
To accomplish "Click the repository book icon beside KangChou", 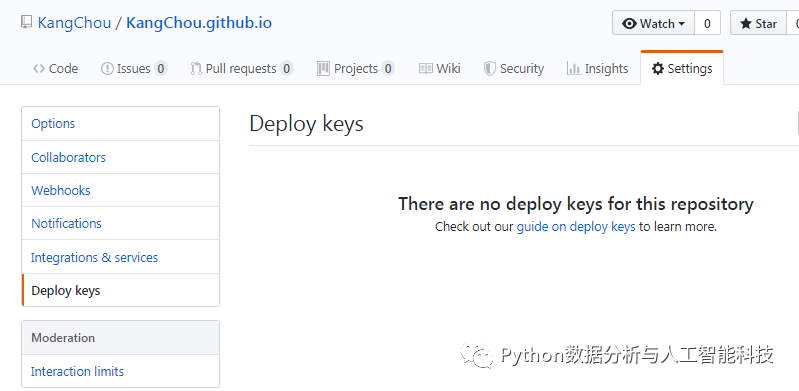I will tap(26, 23).
